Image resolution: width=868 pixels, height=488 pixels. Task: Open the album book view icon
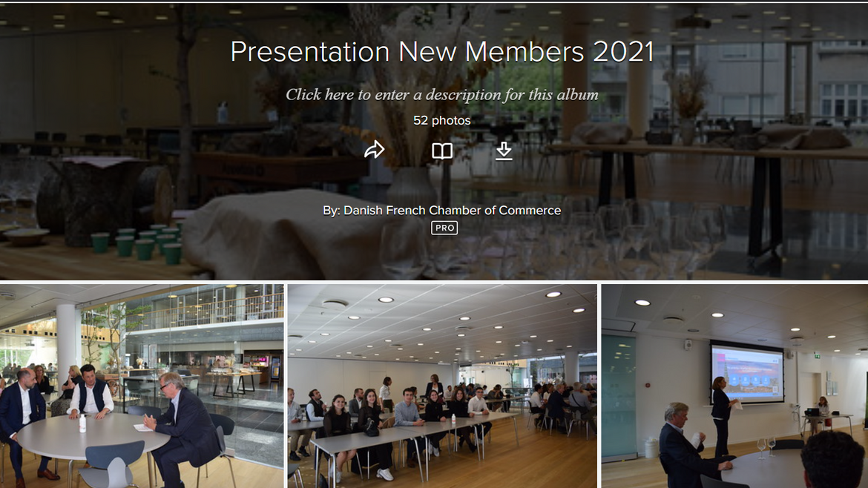point(442,151)
